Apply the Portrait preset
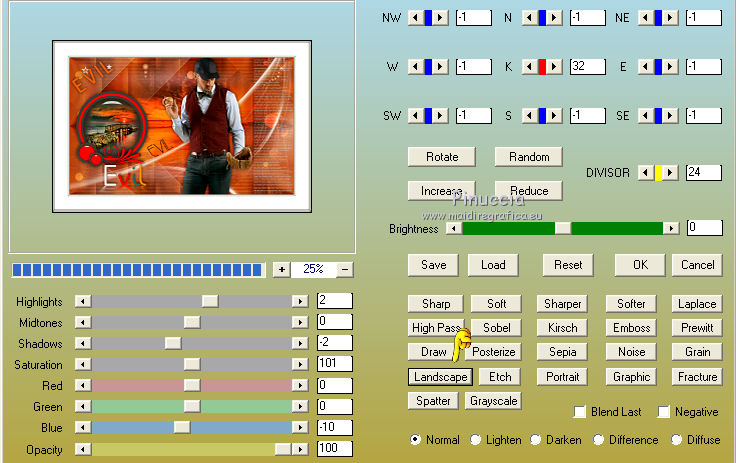 [x=562, y=377]
